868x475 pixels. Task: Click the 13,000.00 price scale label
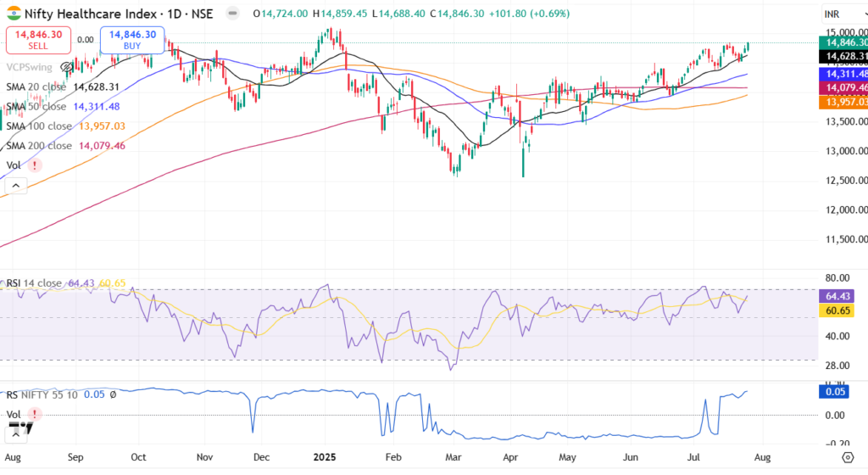pyautogui.click(x=846, y=151)
